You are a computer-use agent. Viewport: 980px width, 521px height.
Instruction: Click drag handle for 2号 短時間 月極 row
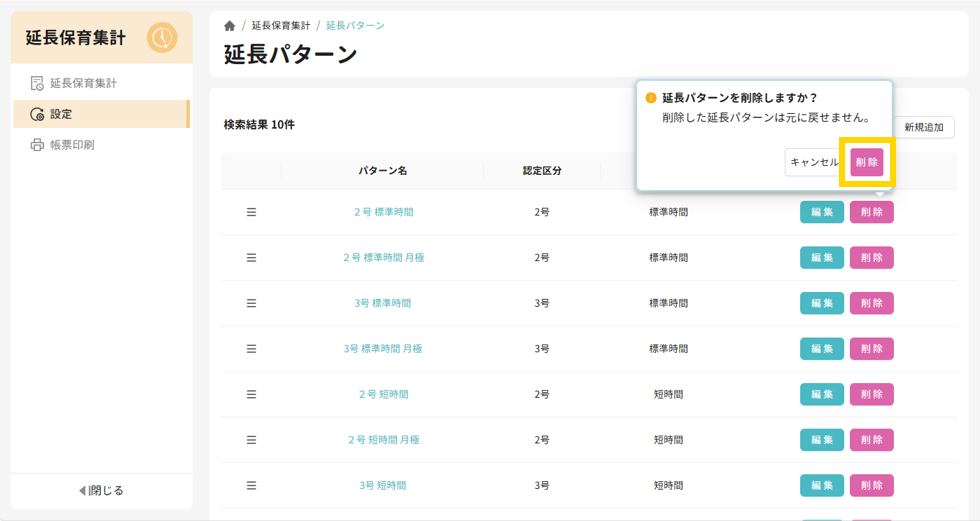tap(251, 440)
